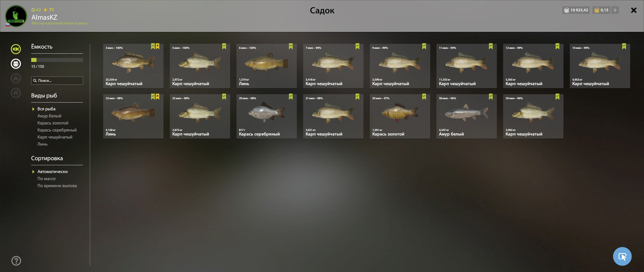
Task: Filter by Карп чешуйчатый species
Action: [x=55, y=137]
